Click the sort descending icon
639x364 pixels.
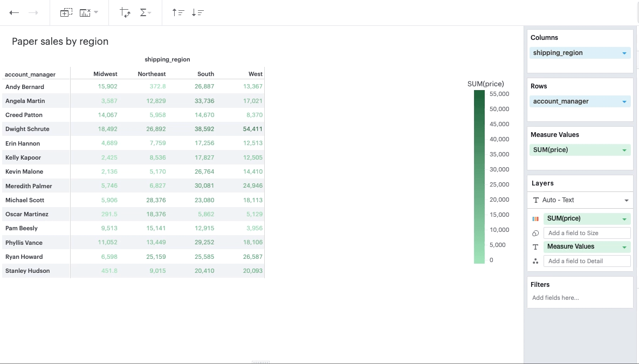point(197,12)
